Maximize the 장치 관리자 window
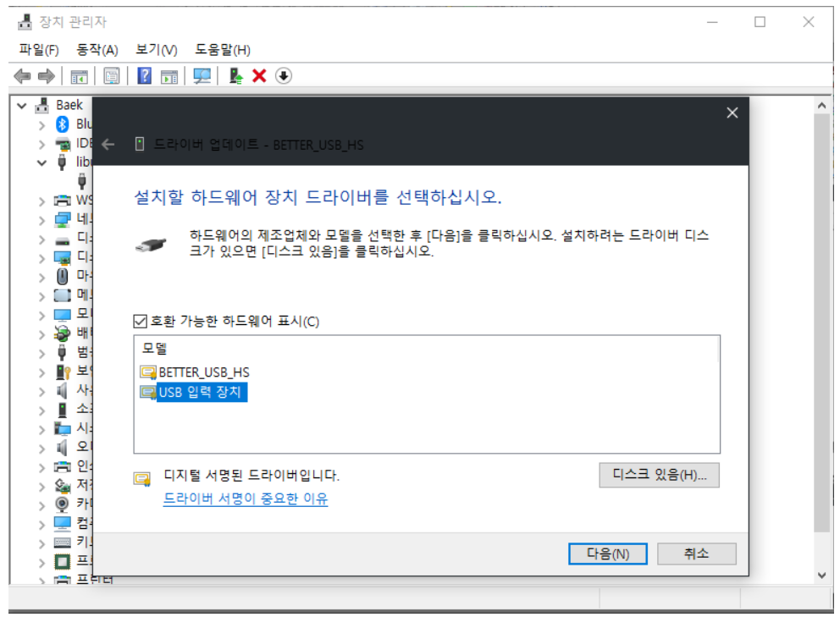The image size is (840, 617). [x=760, y=22]
